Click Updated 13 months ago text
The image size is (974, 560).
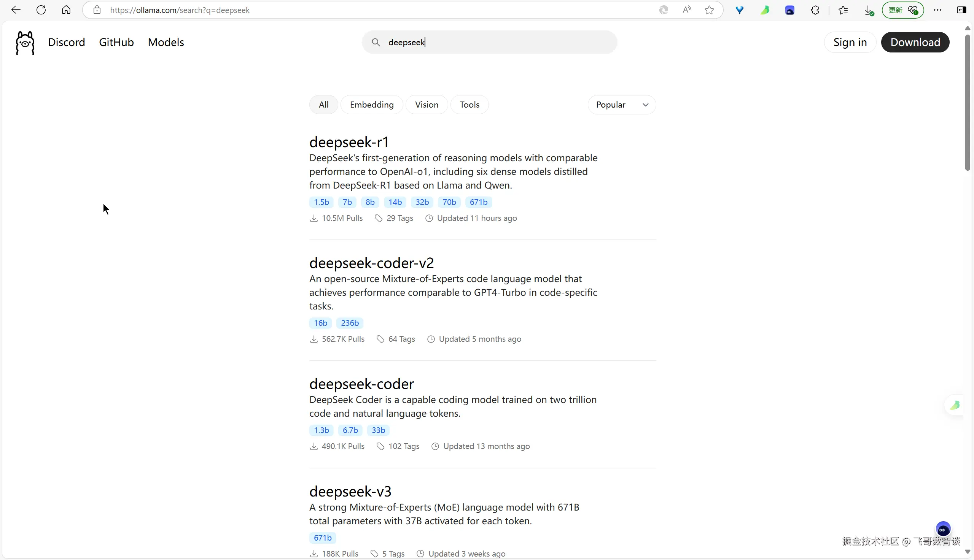[x=486, y=446]
